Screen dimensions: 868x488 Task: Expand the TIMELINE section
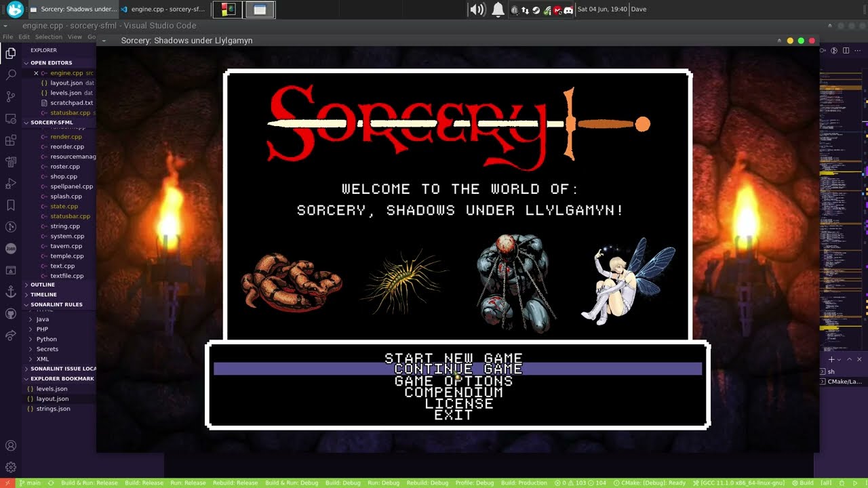tap(43, 295)
